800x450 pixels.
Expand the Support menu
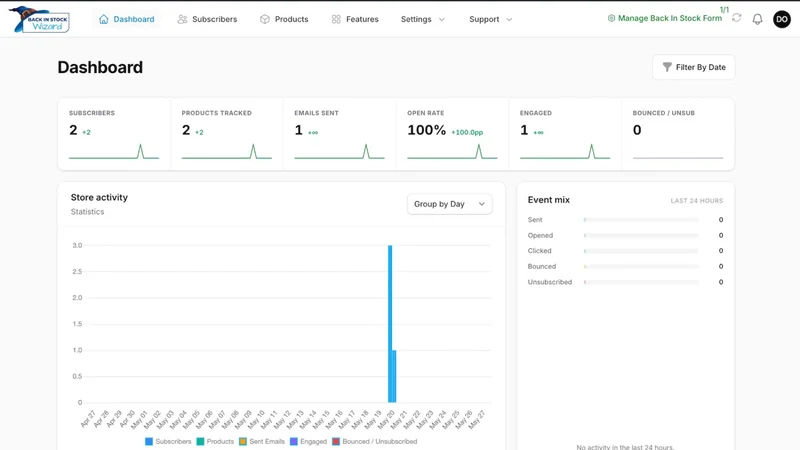[x=490, y=19]
